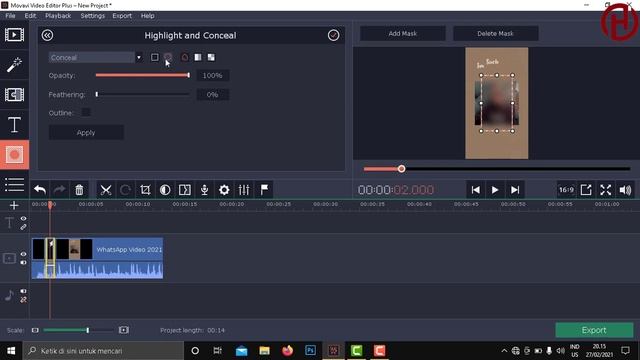Undo the last action
The width and height of the screenshot is (640, 360).
(x=40, y=190)
